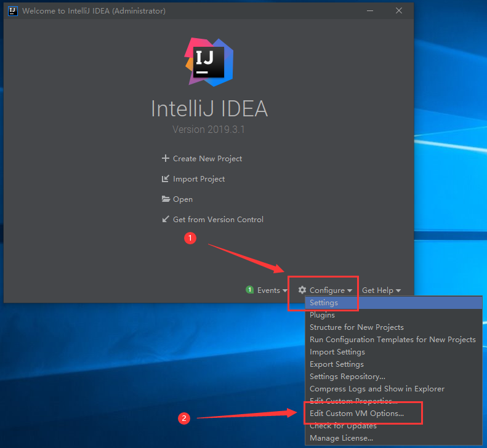Click the Create New Project link
Image resolution: width=487 pixels, height=448 pixels.
[x=207, y=159]
